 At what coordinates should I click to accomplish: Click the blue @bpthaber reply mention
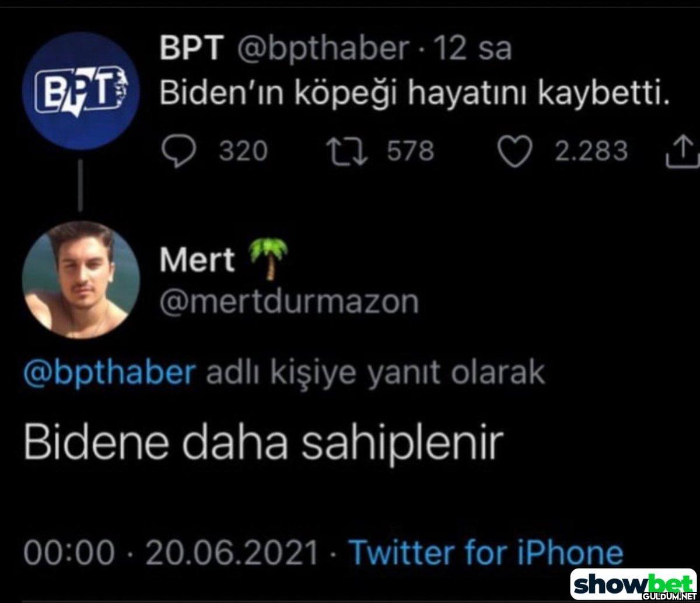click(x=110, y=372)
